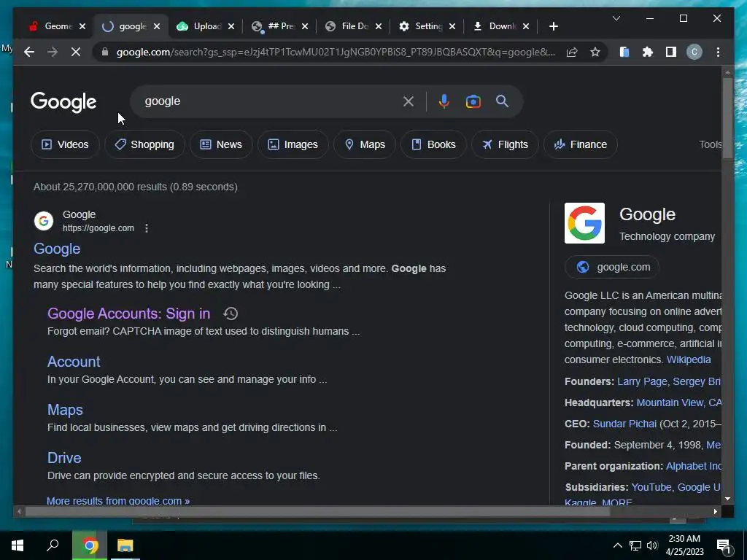Viewport: 747px width, 560px height.
Task: Clear the search box with the X icon
Action: pos(409,101)
